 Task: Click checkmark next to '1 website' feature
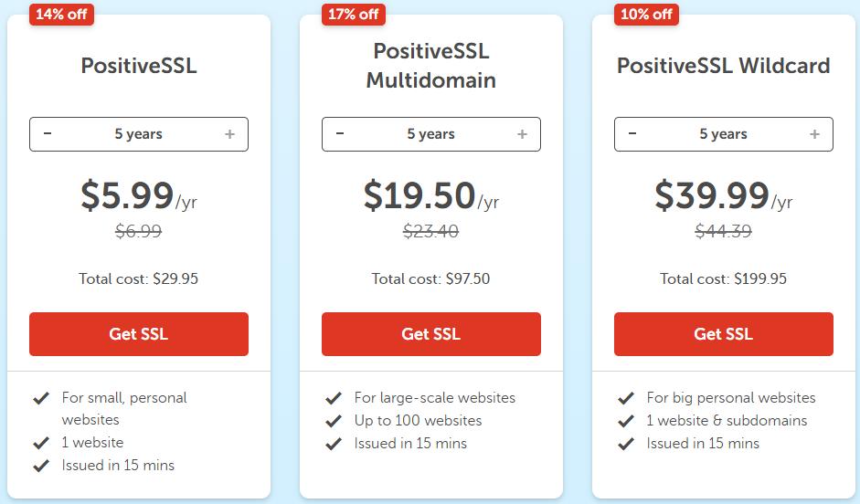[41, 443]
